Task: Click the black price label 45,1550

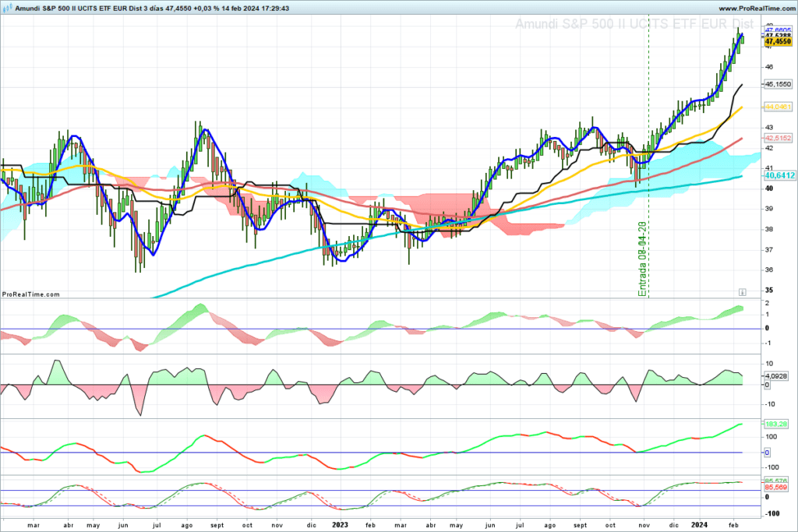Action: pyautogui.click(x=779, y=84)
